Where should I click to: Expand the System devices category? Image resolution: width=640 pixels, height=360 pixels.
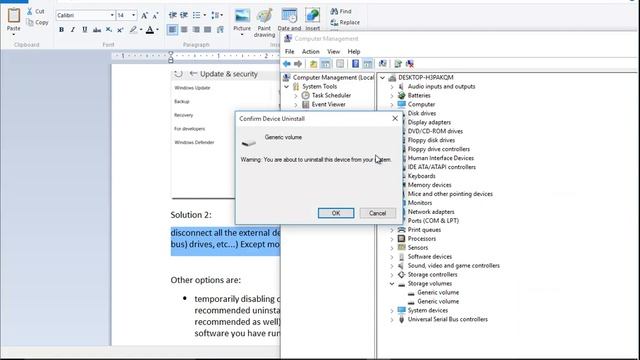(x=392, y=311)
